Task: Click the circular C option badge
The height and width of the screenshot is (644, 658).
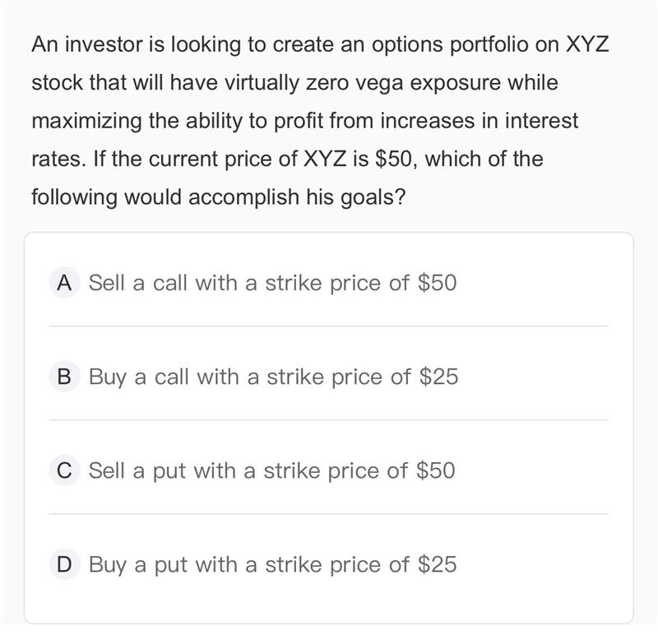Action: [63, 470]
